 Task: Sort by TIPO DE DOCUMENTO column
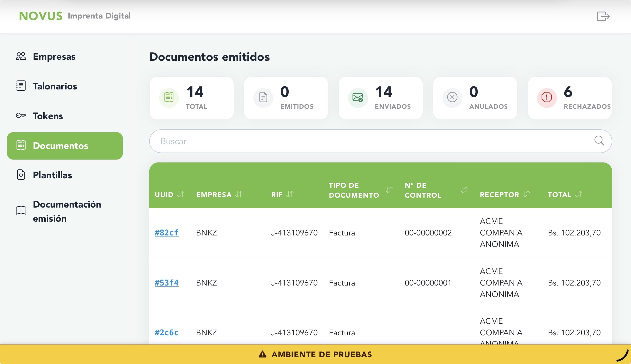coord(389,190)
